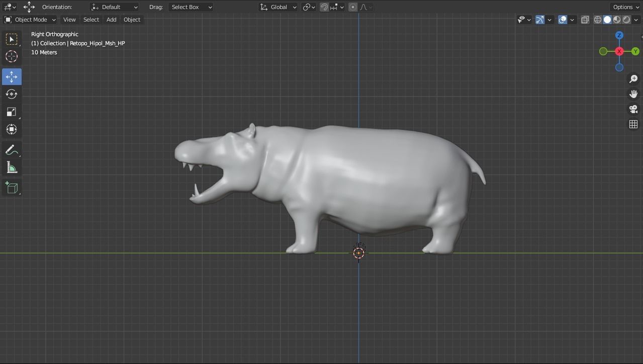Pick the Add Cube tool
This screenshot has width=643, height=364.
coord(12,188)
